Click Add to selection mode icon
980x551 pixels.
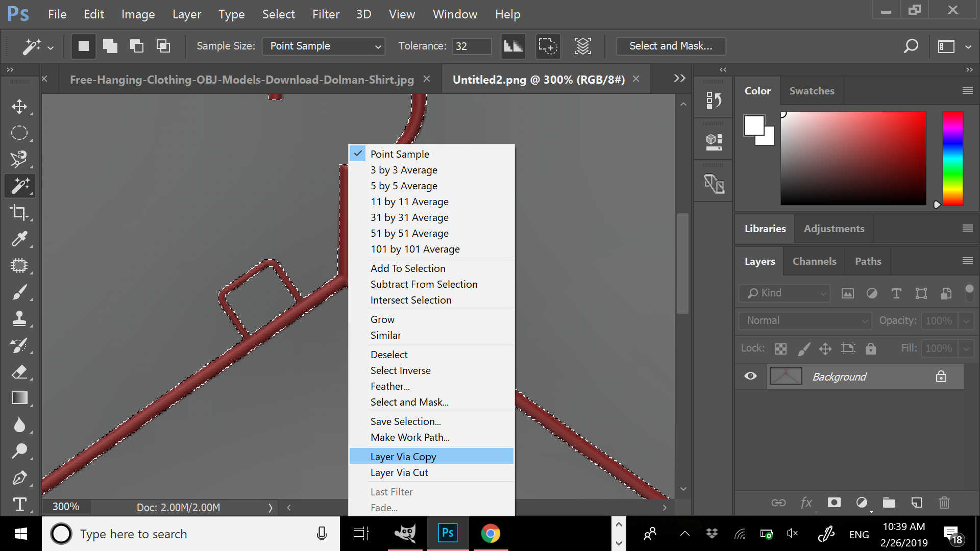110,46
